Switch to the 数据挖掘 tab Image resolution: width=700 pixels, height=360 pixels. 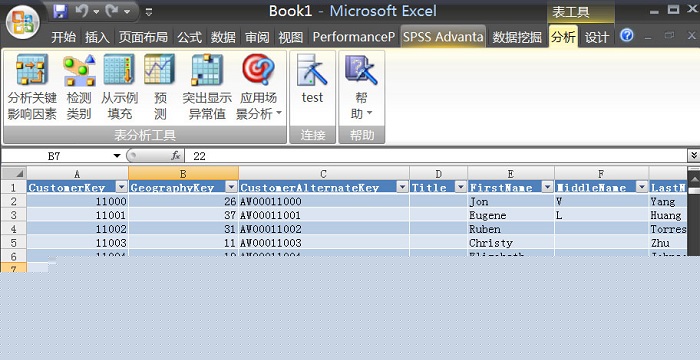[517, 37]
